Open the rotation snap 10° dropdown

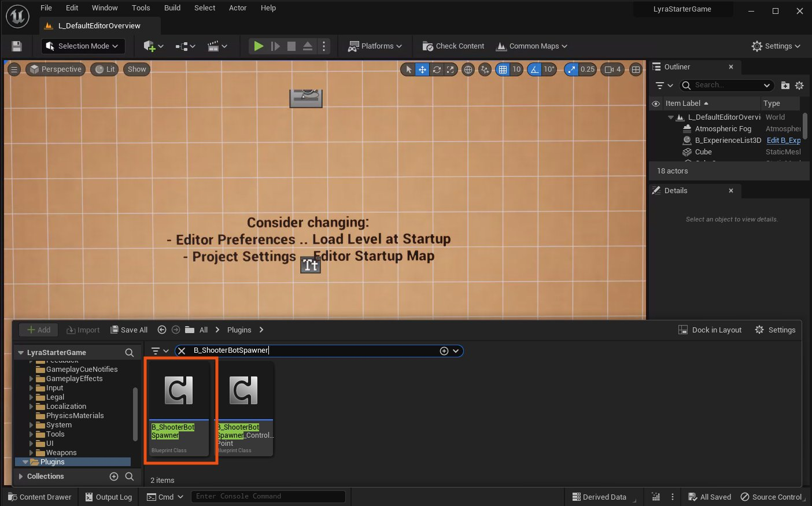549,69
